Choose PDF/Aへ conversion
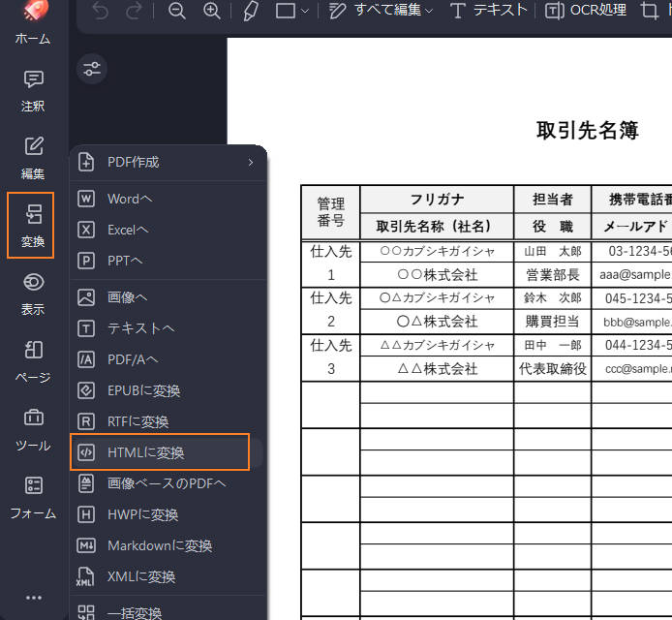Viewport: 672px width, 620px height. tap(168, 359)
